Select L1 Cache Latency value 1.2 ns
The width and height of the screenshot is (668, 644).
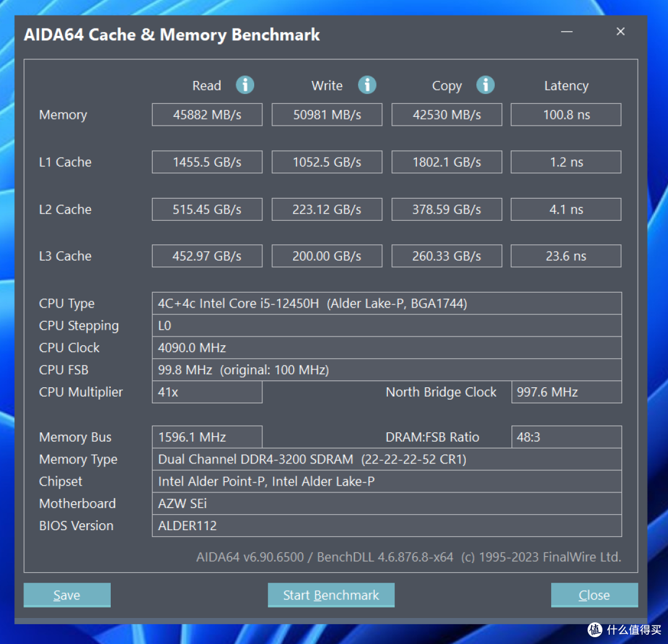566,162
